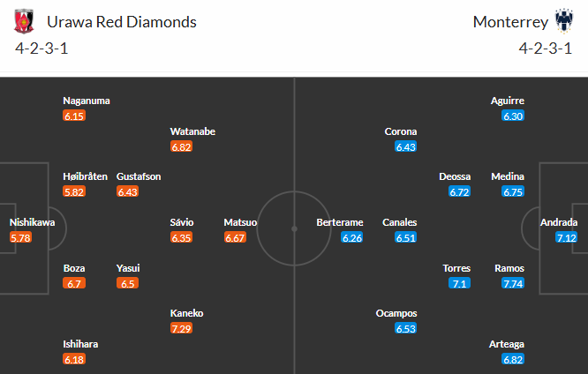588x374 pixels.
Task: Click on player Ocampos
Action: 396,313
